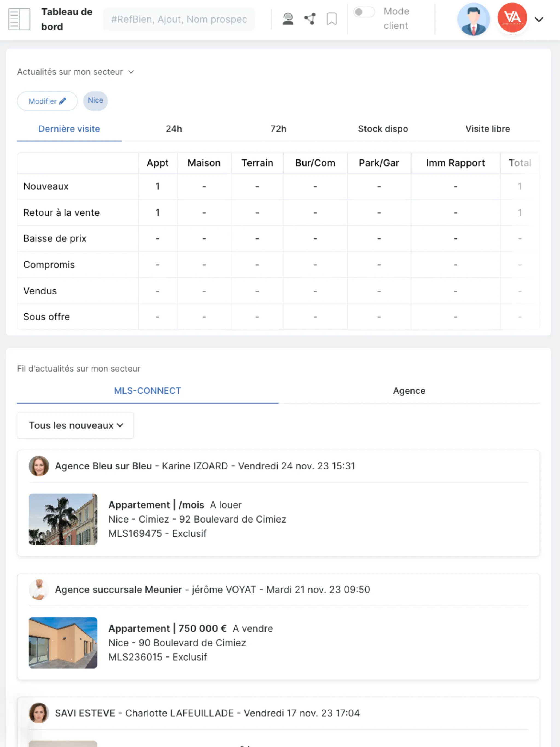Screen dimensions: 560x747
Task: Click the Compromis row label
Action: [49, 265]
